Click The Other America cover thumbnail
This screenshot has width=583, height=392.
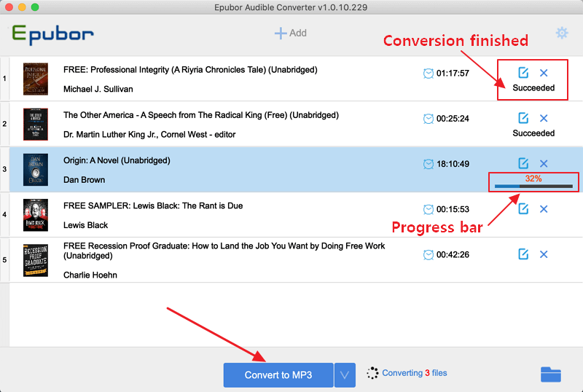tap(36, 124)
